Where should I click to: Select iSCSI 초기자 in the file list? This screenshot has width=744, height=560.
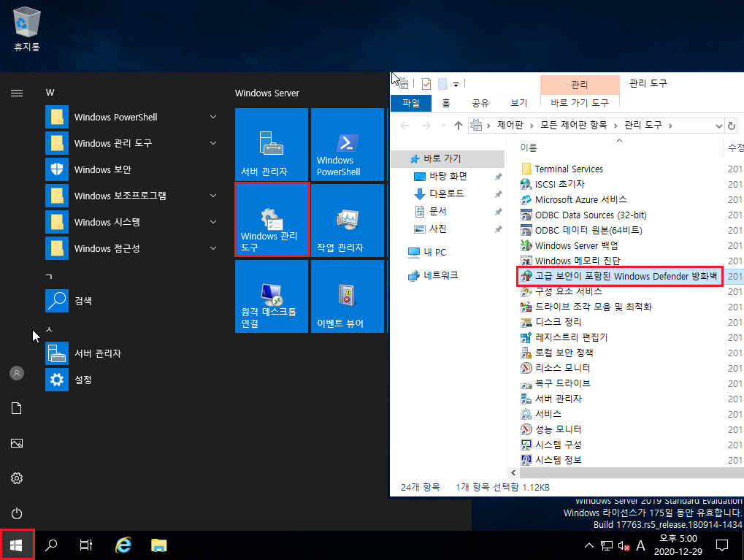pyautogui.click(x=560, y=184)
